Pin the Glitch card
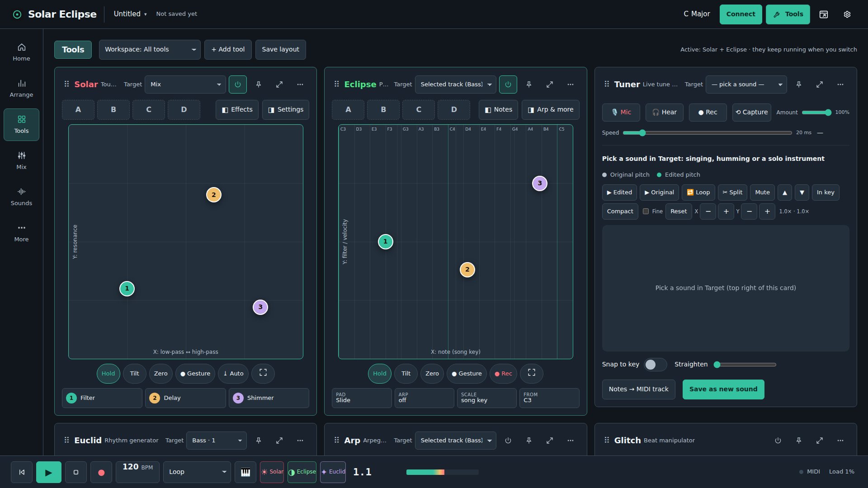Viewport: 868px width, 488px height. coord(799,441)
